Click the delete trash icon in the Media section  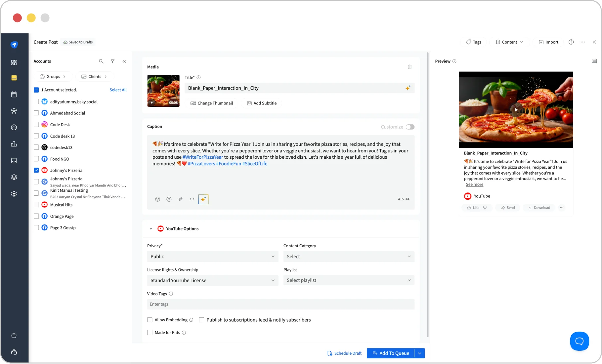click(409, 67)
